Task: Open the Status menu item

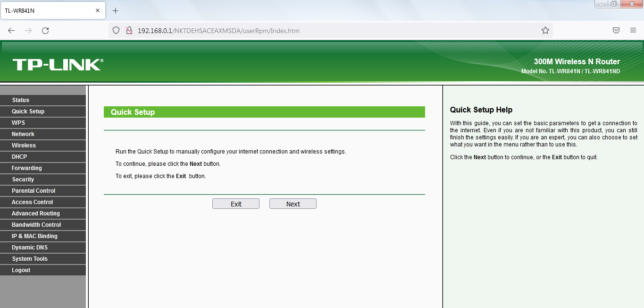Action: (x=43, y=100)
